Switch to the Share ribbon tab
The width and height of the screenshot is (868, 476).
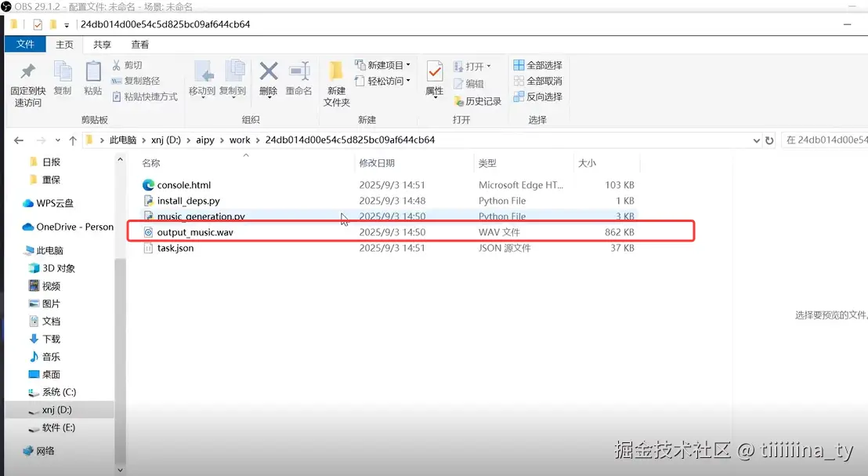click(x=102, y=45)
